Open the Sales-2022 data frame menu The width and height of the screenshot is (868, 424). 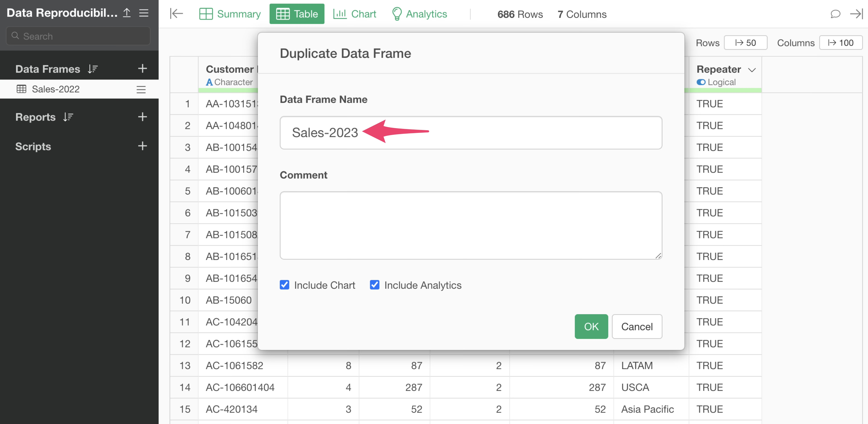click(141, 89)
